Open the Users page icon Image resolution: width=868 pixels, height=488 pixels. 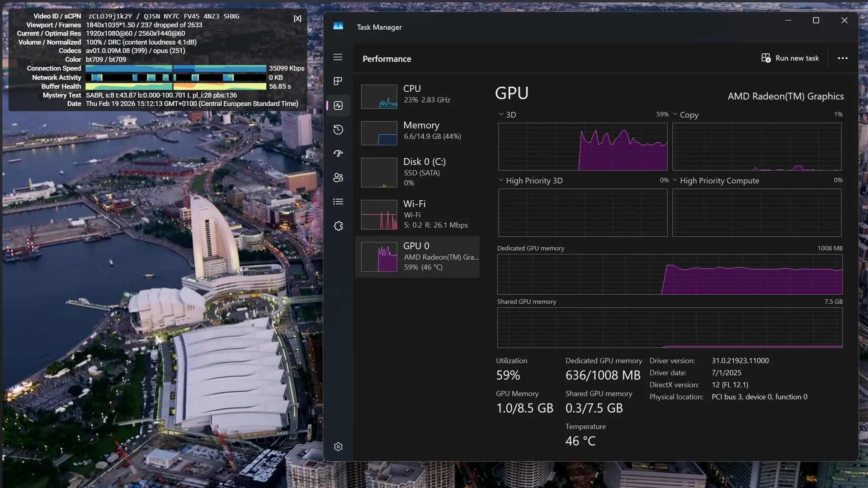click(x=338, y=178)
